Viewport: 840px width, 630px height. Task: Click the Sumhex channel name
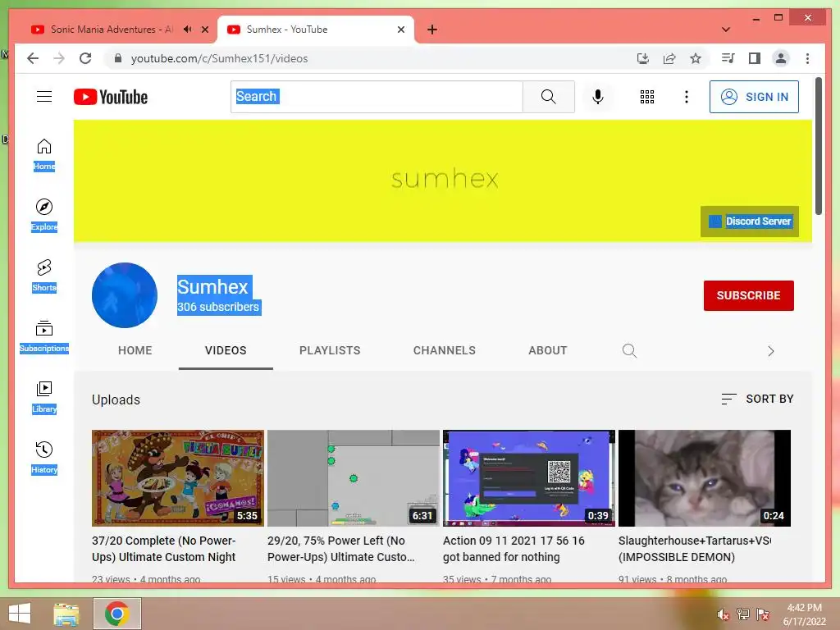coord(212,286)
